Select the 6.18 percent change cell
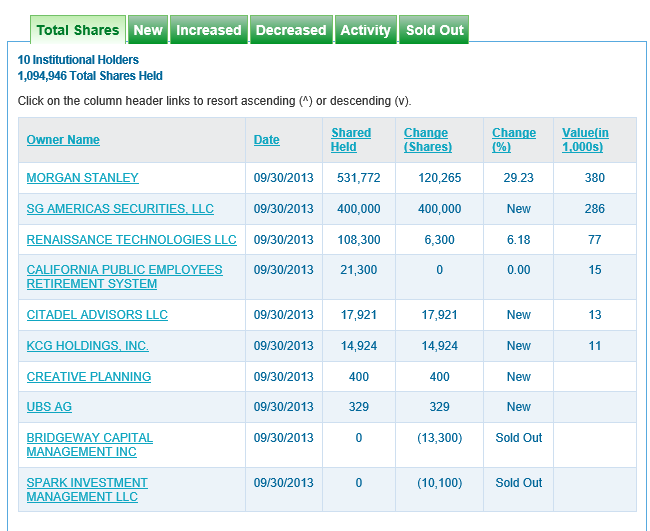This screenshot has width=650, height=531. click(519, 240)
